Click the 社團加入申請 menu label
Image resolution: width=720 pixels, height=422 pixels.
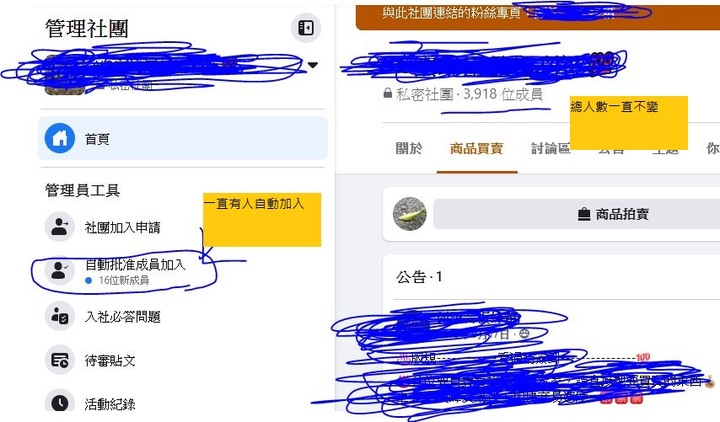[x=123, y=227]
